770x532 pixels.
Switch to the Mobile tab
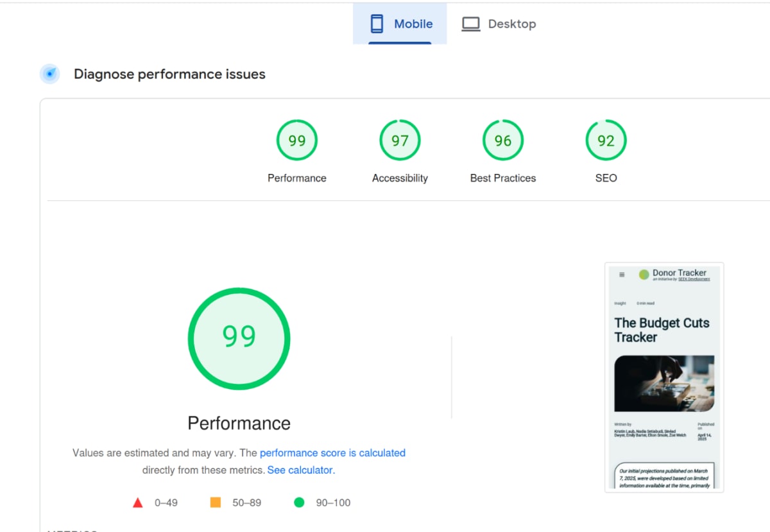(400, 24)
